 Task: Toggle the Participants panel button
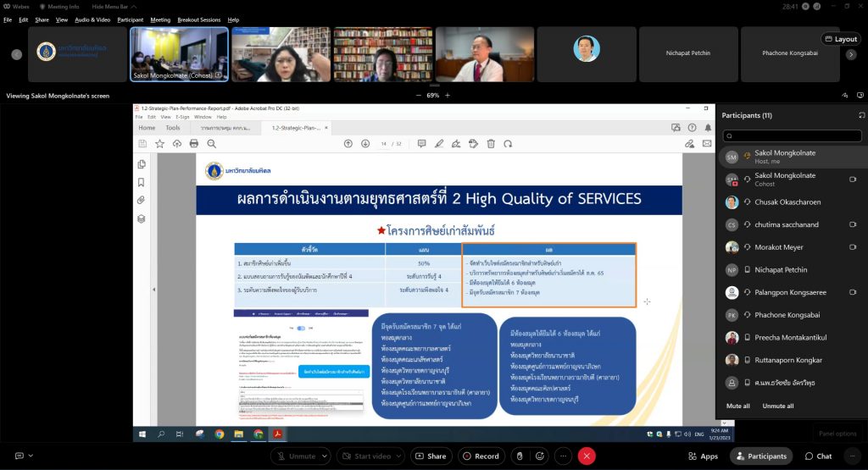pos(760,456)
